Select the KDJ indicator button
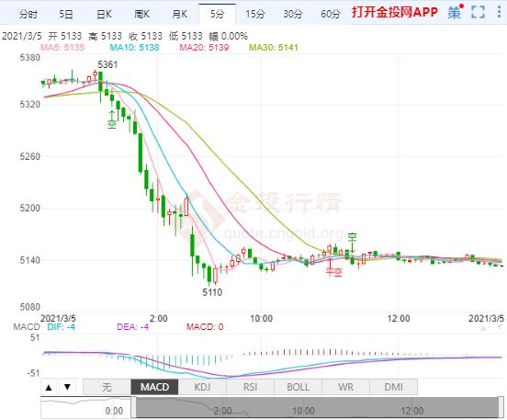 pyautogui.click(x=202, y=387)
